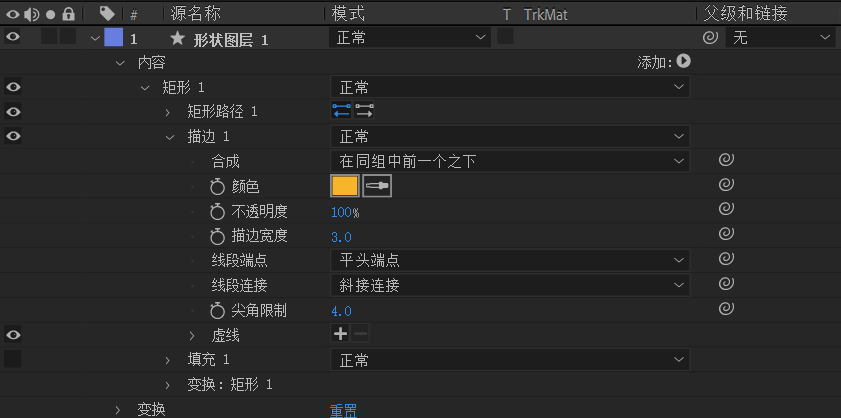Image resolution: width=841 pixels, height=418 pixels.
Task: Expand the 填充 1 property group
Action: (x=168, y=360)
